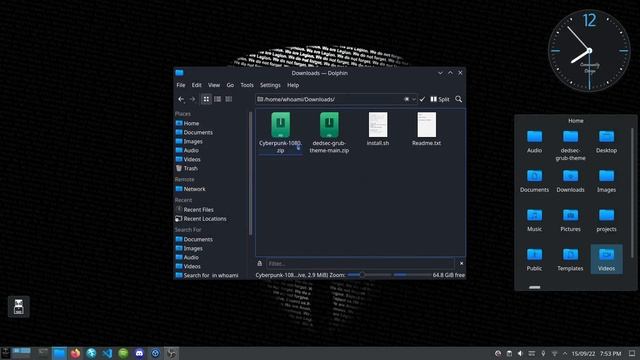
Task: Open the View menu
Action: tap(214, 85)
